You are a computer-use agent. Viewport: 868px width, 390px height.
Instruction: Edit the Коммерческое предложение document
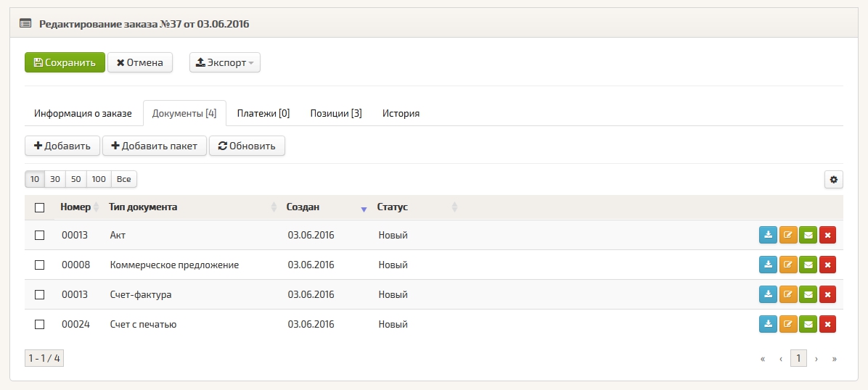[788, 265]
